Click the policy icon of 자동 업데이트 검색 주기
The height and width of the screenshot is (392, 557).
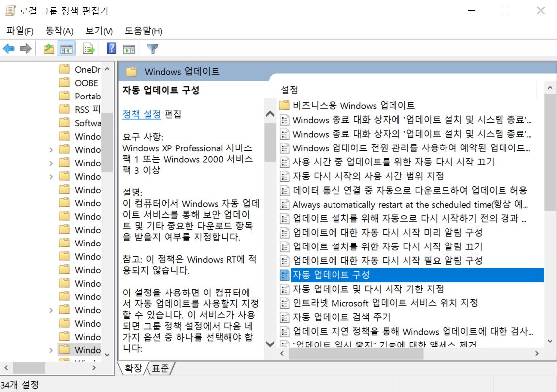[284, 317]
